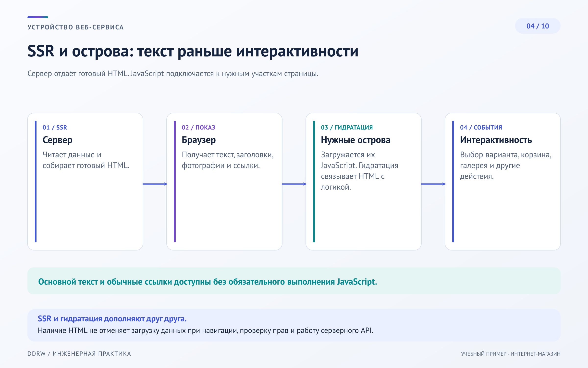Click the title 'SSR и острова: текст раньше интерактивности'
588x368 pixels.
[x=193, y=51]
